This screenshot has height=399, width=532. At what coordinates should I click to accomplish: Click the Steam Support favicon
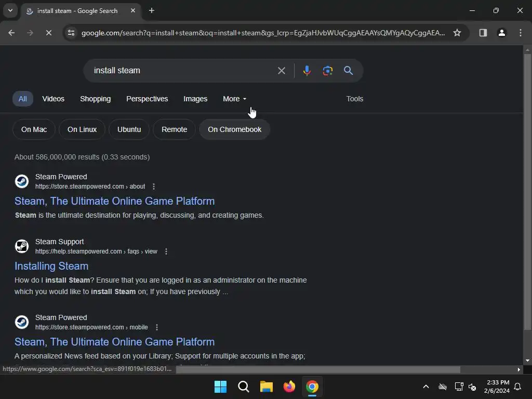click(x=22, y=246)
